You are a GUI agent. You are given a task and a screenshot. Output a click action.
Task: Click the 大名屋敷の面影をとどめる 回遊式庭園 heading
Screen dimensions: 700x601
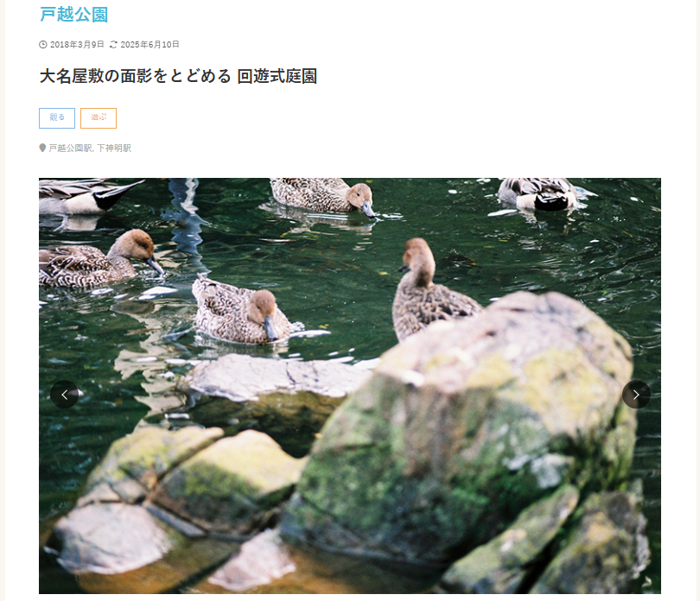click(x=178, y=76)
